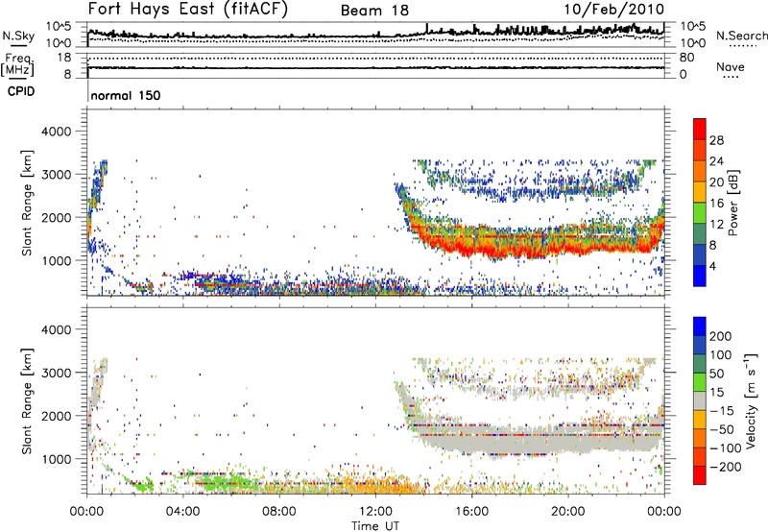The height and width of the screenshot is (532, 768).
Task: Click the '4' power colorbar tick
Action: click(712, 267)
